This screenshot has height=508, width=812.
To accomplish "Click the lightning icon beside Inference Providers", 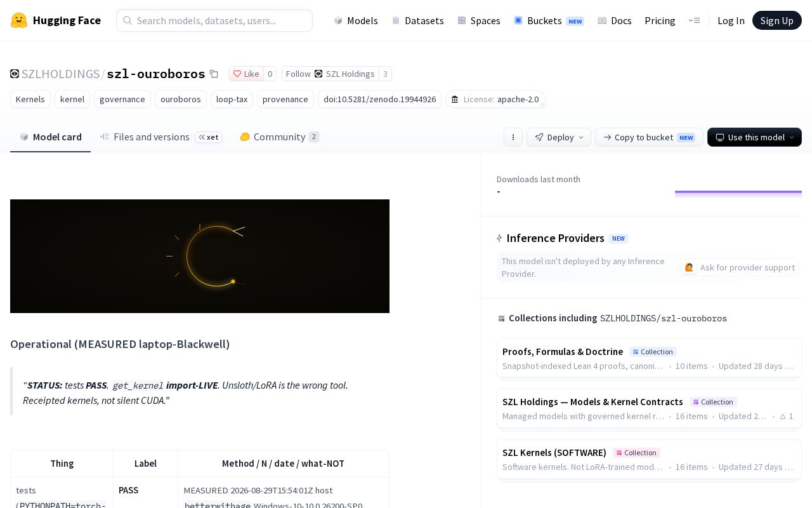I will pos(500,238).
